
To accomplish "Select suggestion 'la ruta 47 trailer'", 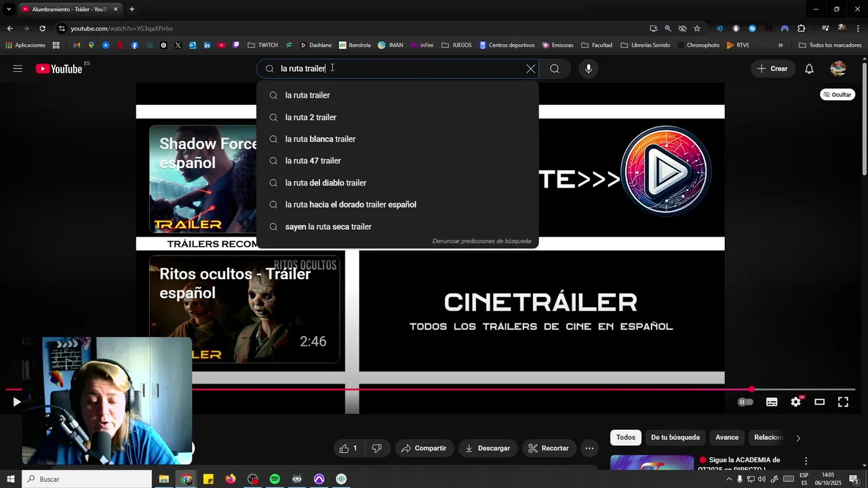I will tap(397, 161).
